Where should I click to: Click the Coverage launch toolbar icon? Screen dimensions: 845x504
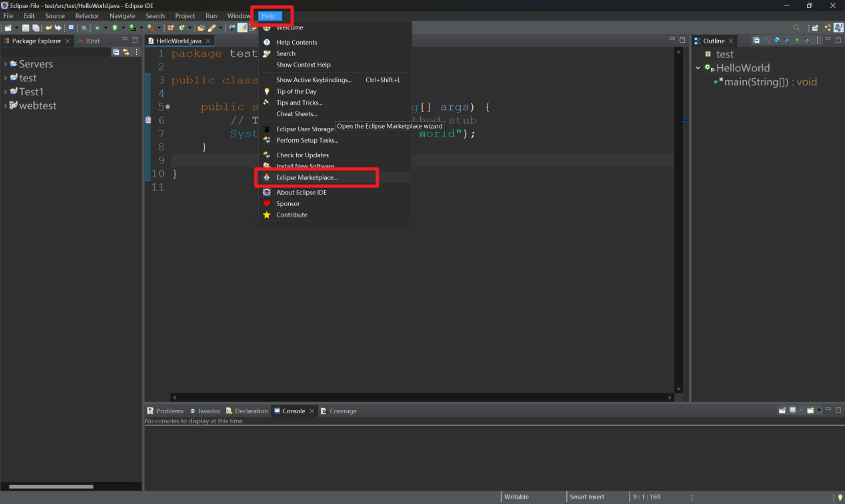[x=133, y=28]
